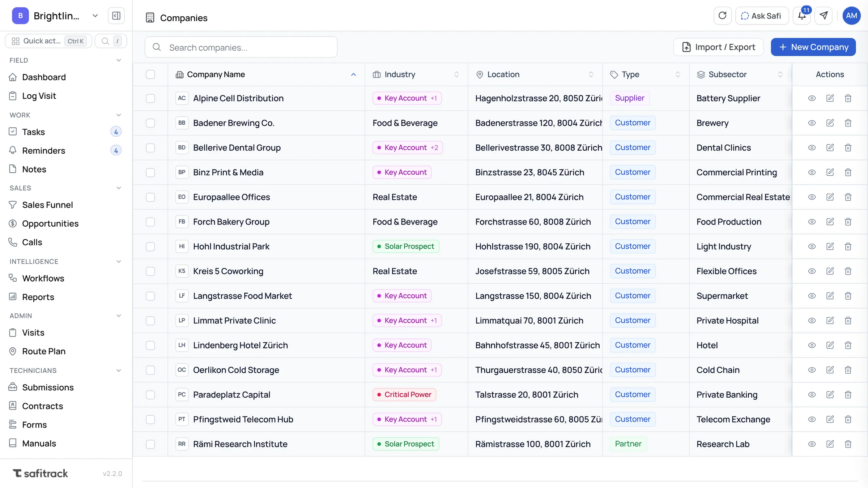Check the Alpine Cell Distribution row checkbox
868x488 pixels.
pos(150,98)
